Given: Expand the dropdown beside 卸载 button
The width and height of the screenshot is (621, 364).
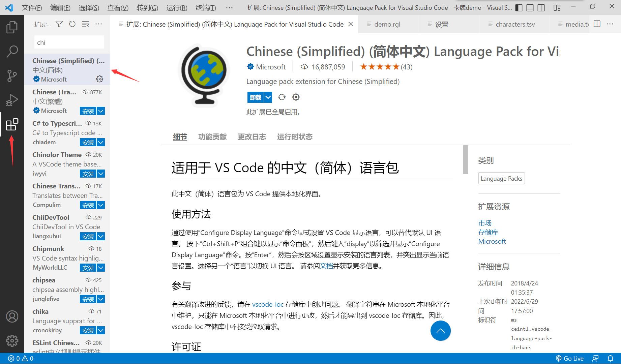Looking at the screenshot, I should (x=268, y=97).
